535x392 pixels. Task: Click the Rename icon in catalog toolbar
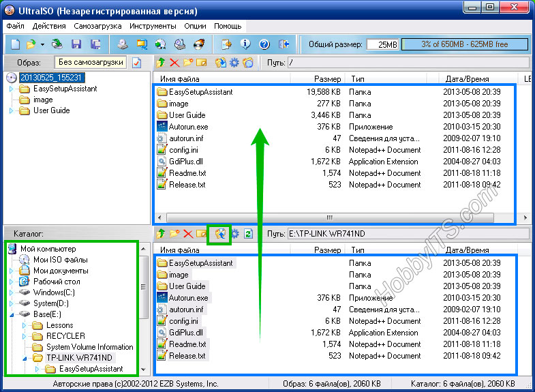pyautogui.click(x=202, y=234)
